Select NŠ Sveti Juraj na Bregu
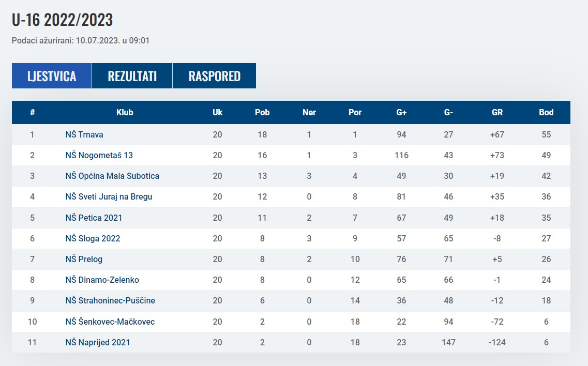 pyautogui.click(x=109, y=196)
